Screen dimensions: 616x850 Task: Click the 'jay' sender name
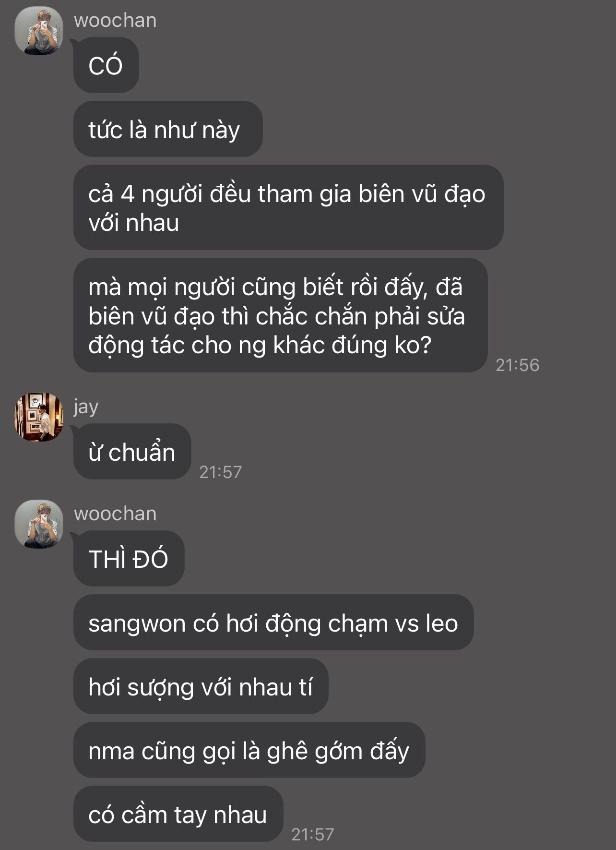[86, 407]
